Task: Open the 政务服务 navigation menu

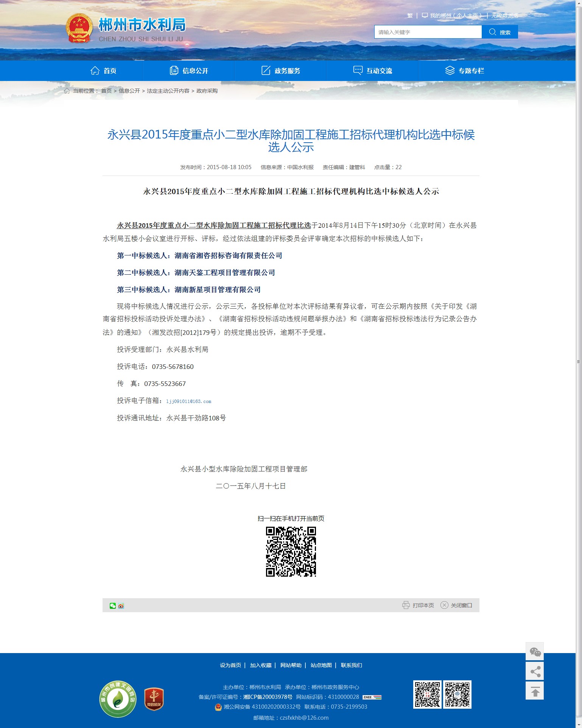Action: click(281, 71)
